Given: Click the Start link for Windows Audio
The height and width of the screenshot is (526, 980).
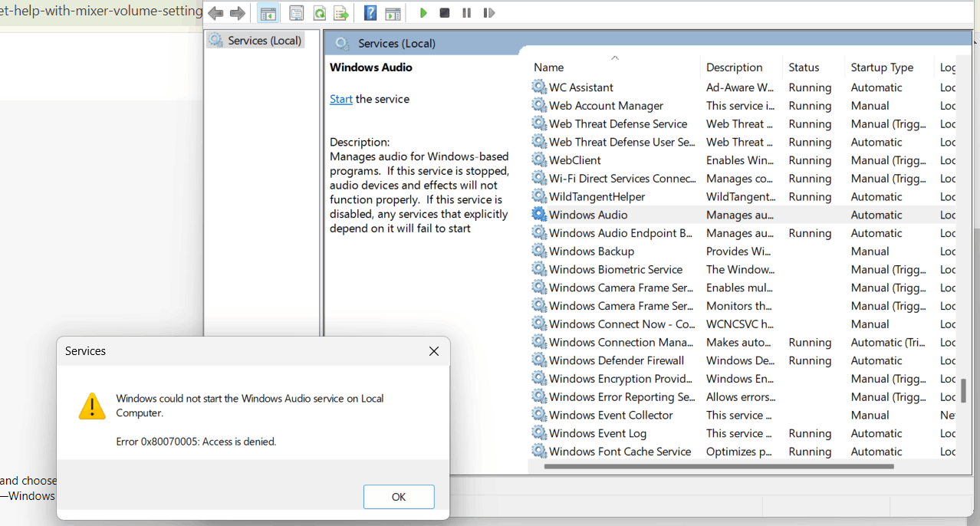Looking at the screenshot, I should tap(341, 99).
